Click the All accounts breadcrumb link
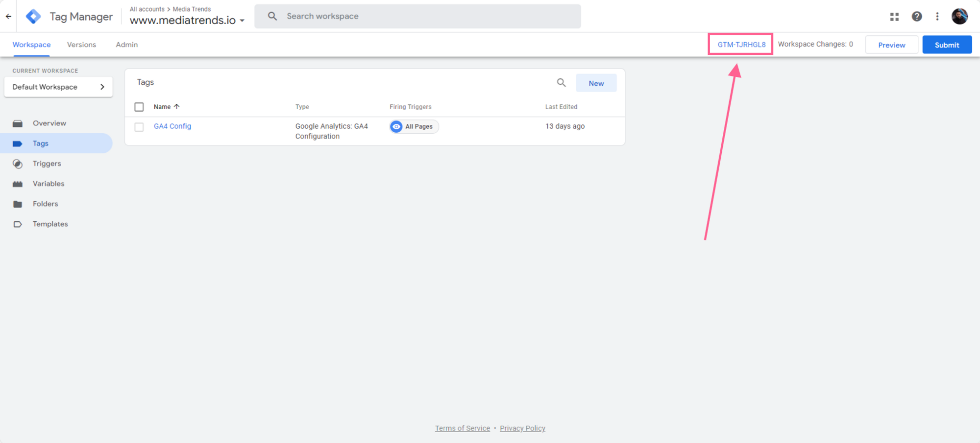 147,9
